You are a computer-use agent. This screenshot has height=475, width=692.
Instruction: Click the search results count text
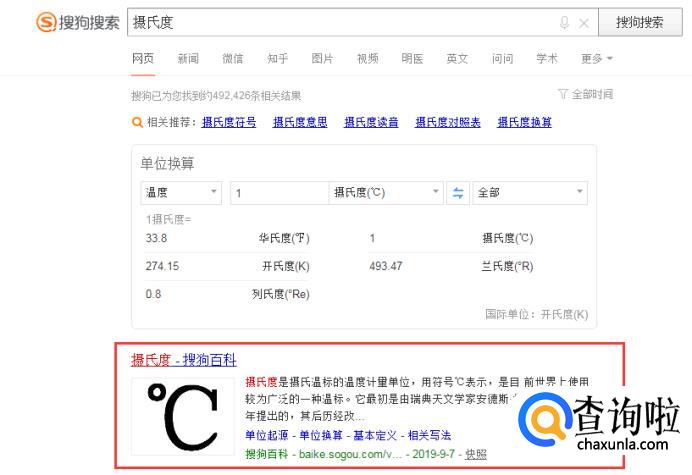pos(216,96)
